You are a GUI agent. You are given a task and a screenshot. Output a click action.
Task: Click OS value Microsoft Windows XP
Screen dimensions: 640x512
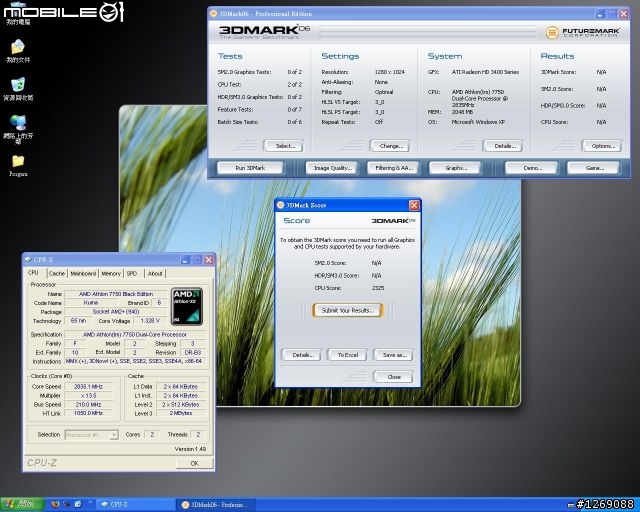tap(478, 122)
